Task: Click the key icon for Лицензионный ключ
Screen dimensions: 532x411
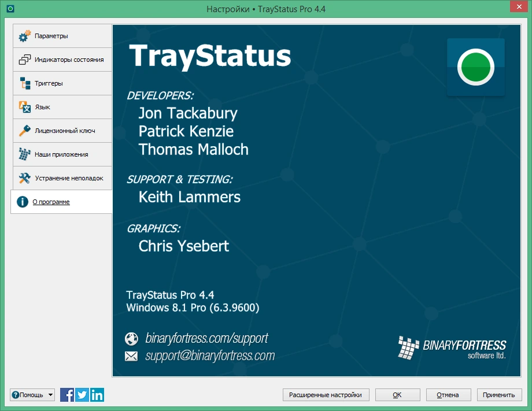Action: (24, 131)
